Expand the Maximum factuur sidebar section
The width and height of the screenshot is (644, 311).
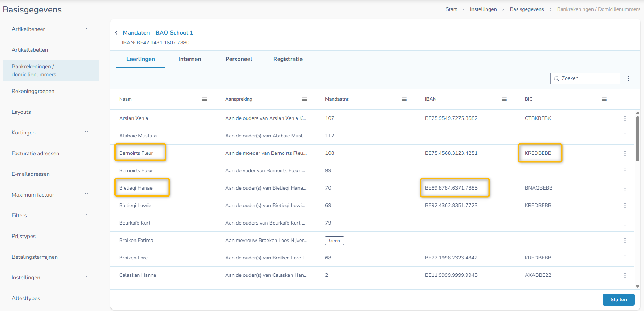coord(86,194)
